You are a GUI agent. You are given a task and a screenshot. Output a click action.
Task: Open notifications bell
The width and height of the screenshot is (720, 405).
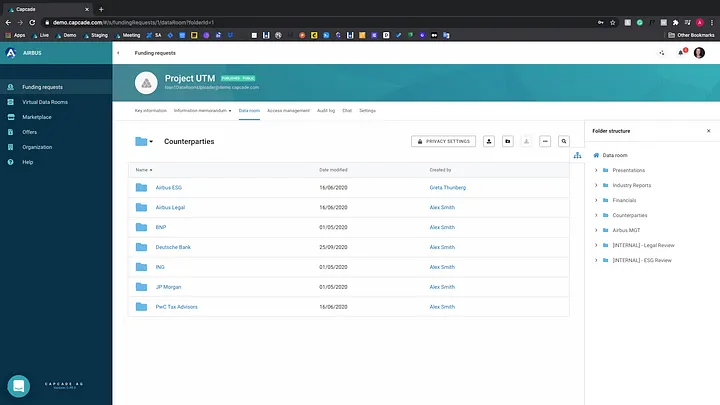(681, 53)
